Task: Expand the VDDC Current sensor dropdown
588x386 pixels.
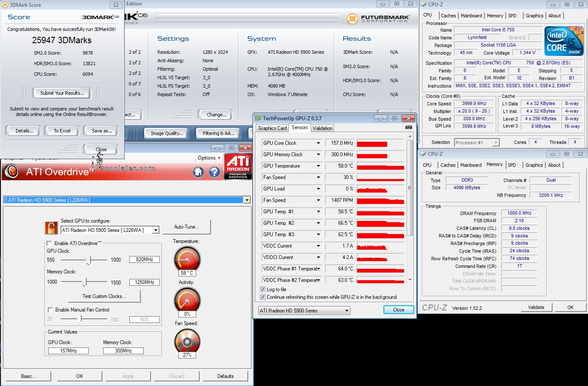Action: (318, 246)
